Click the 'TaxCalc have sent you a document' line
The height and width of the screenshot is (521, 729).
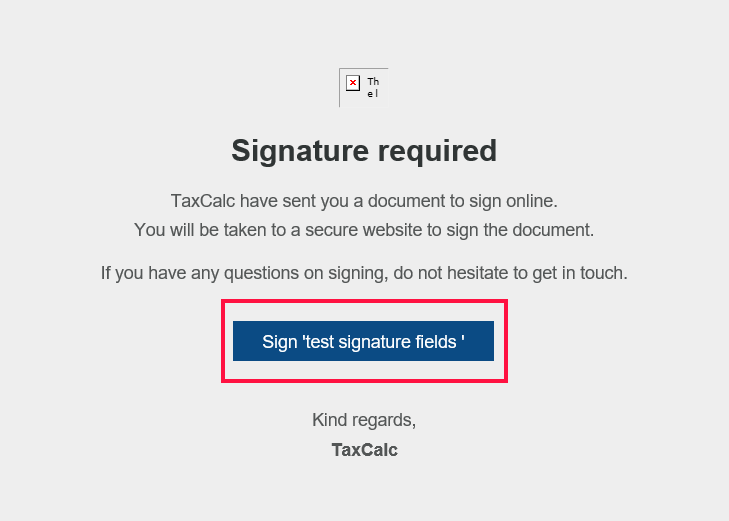[x=364, y=201]
